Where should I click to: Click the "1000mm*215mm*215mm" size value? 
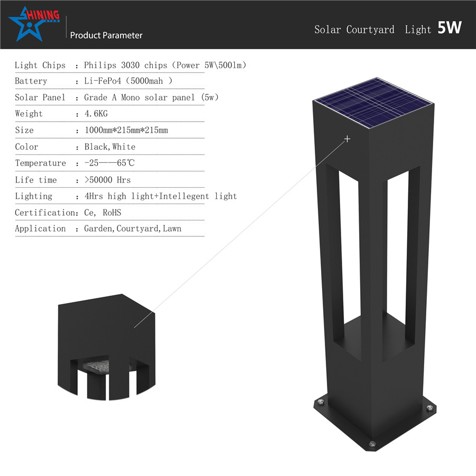click(x=126, y=130)
